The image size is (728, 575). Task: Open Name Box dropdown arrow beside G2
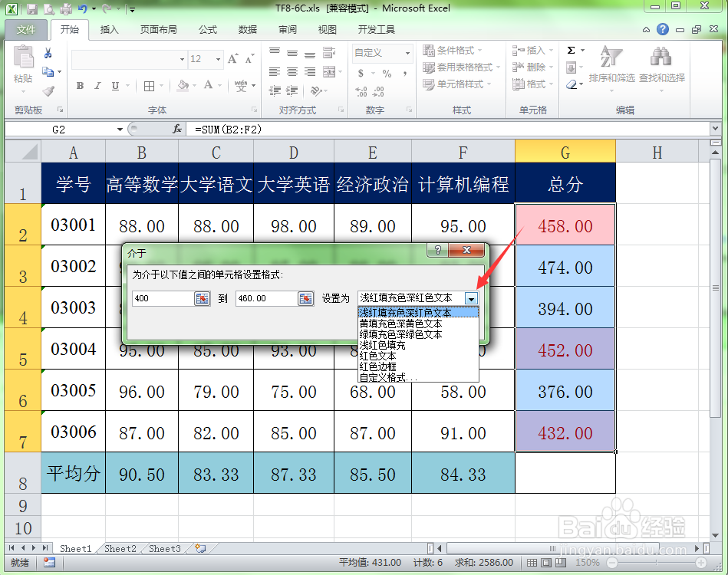pyautogui.click(x=120, y=130)
